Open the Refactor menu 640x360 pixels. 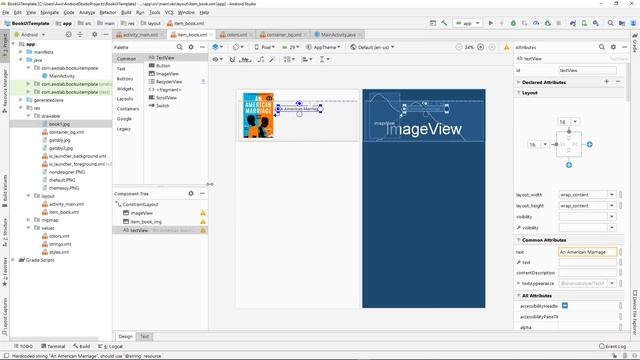[108, 13]
